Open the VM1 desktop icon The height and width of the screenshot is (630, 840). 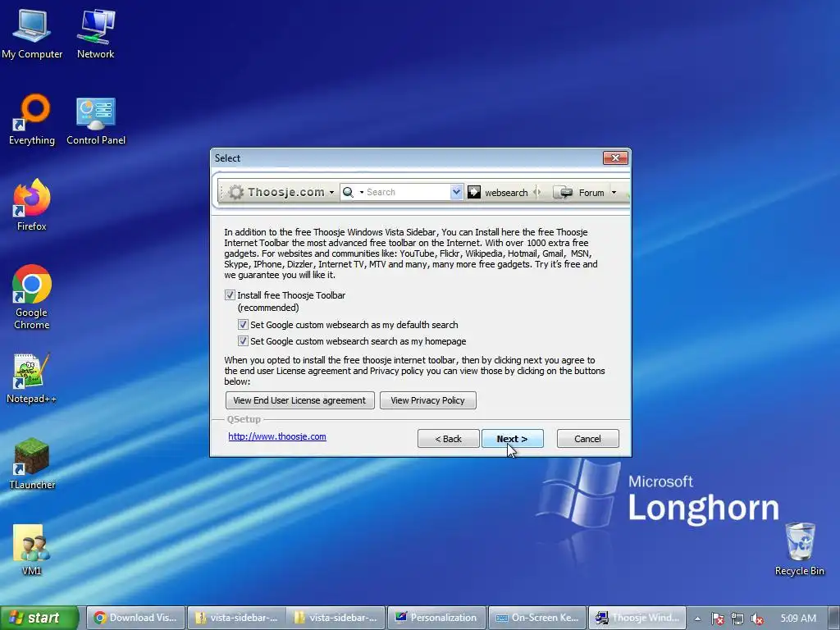32,550
